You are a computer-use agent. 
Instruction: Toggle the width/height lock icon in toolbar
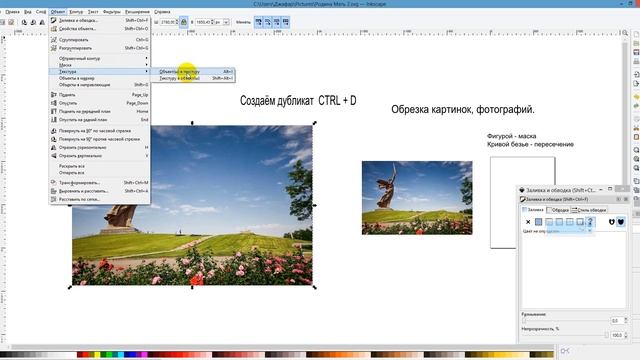tap(184, 22)
